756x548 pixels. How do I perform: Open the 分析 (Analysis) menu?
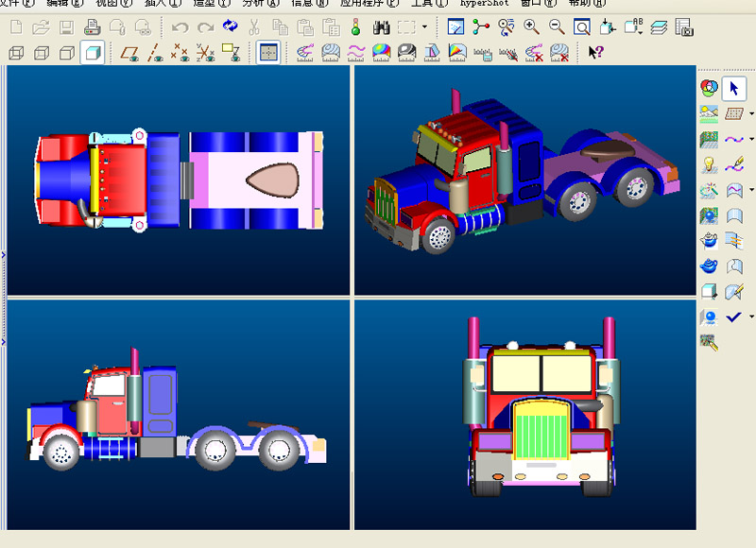(261, 4)
